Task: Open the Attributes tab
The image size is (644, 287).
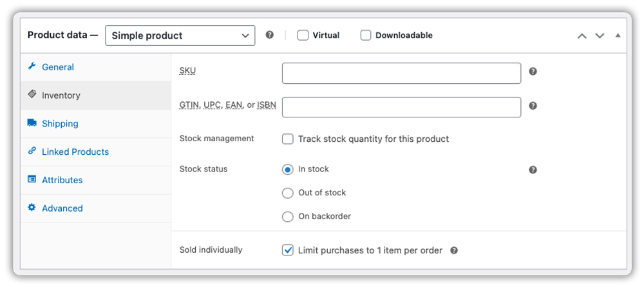Action: click(x=96, y=180)
